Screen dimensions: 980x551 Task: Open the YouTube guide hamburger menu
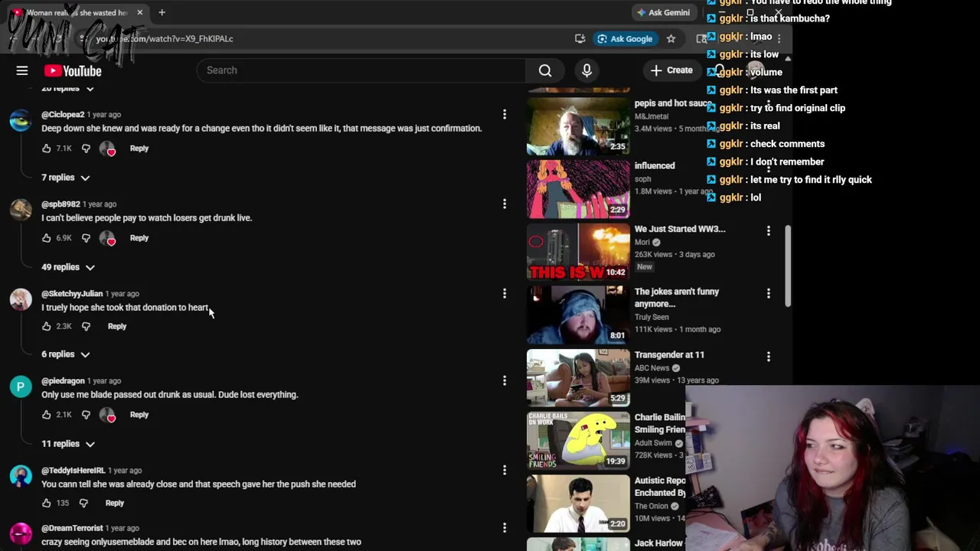pyautogui.click(x=22, y=70)
